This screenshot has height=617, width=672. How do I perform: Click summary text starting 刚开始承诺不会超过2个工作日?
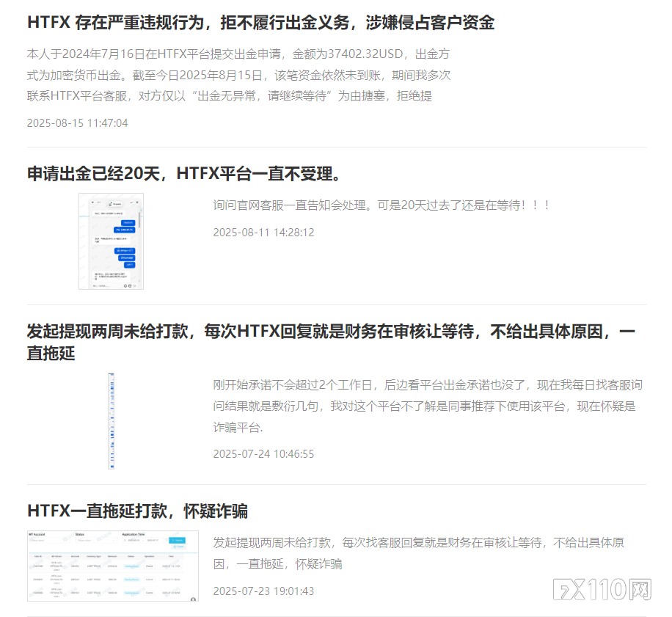(428, 406)
